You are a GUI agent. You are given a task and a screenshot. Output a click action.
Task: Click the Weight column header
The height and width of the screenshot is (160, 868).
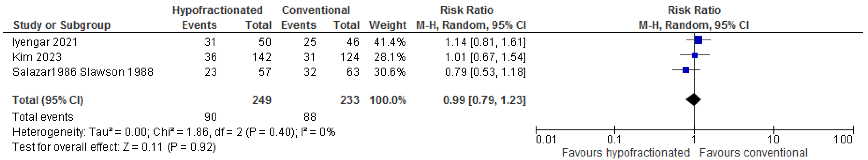pyautogui.click(x=388, y=25)
